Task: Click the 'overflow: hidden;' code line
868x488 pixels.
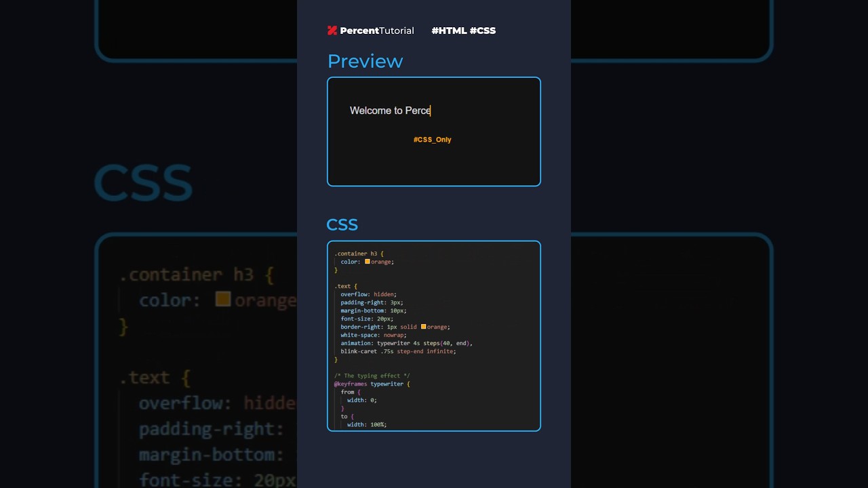Action: point(369,294)
